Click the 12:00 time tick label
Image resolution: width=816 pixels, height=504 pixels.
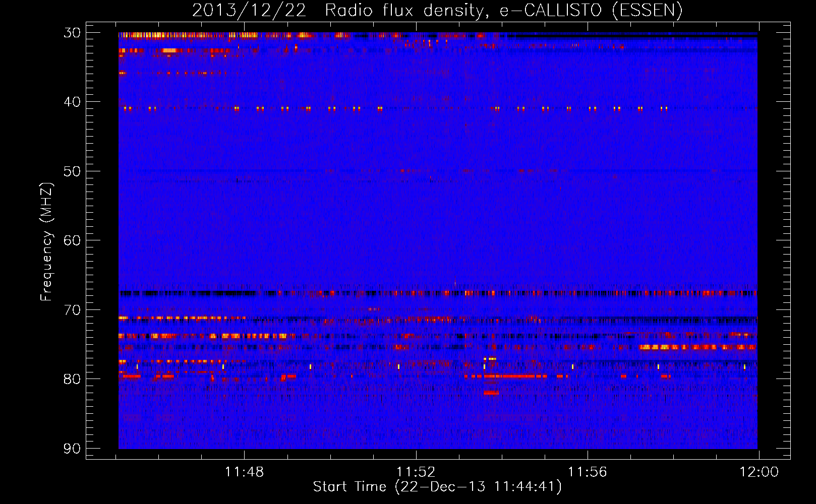coord(759,472)
